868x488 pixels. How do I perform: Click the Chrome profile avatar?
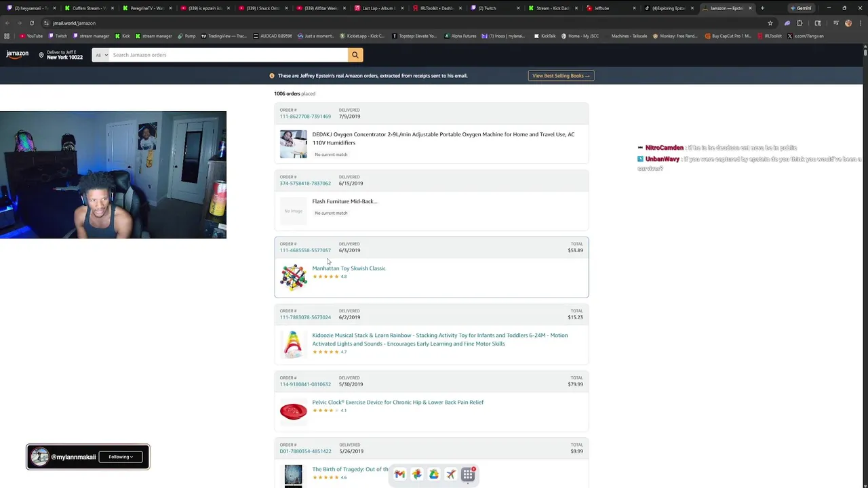(x=848, y=23)
